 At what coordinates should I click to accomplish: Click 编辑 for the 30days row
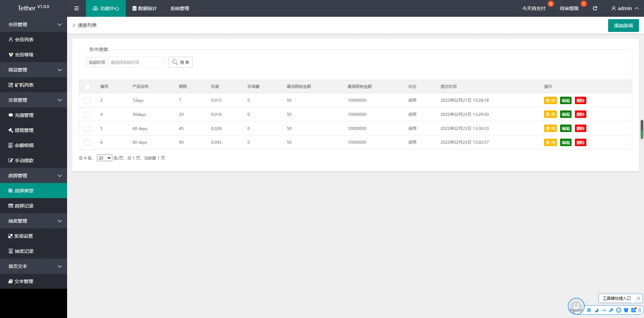coord(566,115)
